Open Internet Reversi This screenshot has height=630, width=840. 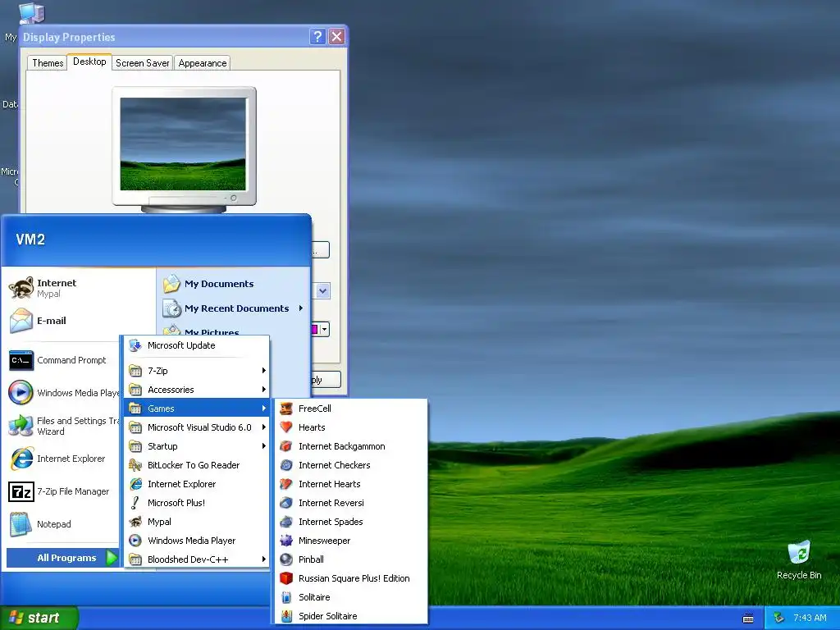click(351, 503)
